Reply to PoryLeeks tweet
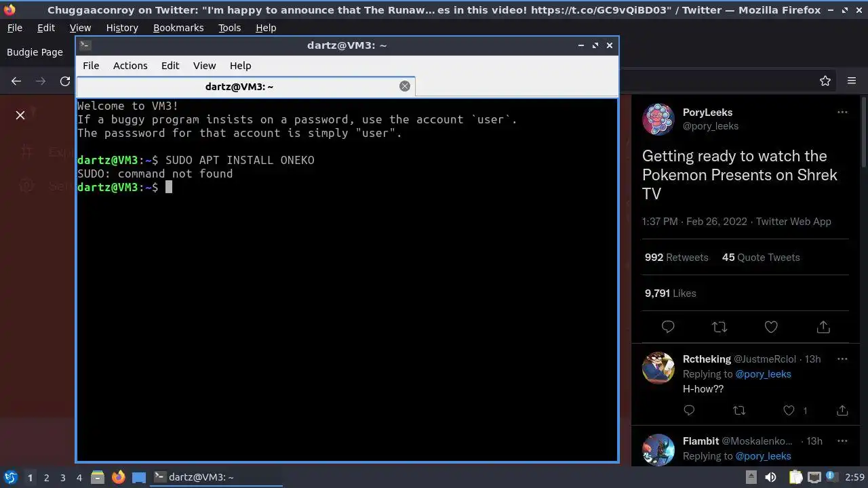 668,327
